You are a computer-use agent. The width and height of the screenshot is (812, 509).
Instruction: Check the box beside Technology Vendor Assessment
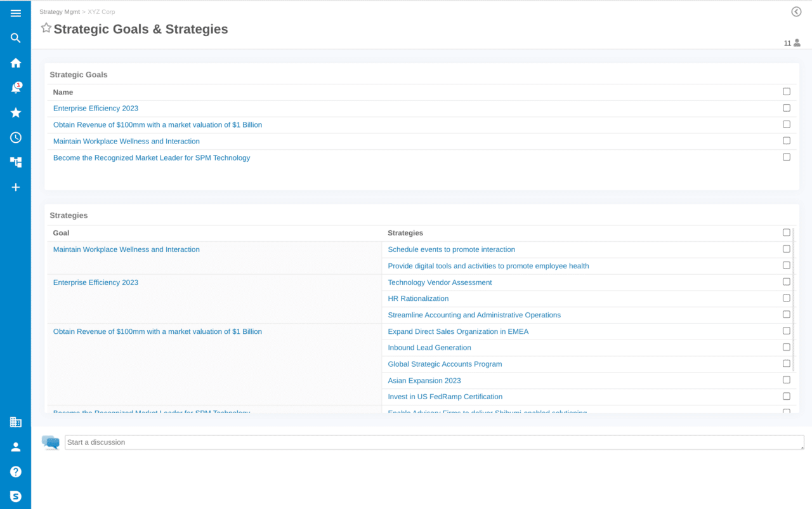(x=786, y=281)
